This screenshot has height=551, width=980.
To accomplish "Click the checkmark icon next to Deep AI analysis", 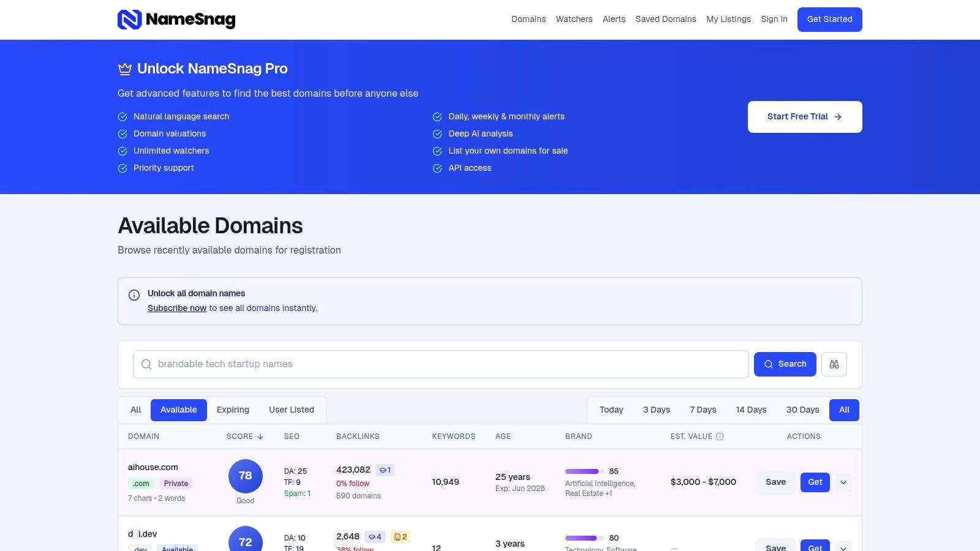I will coord(437,134).
